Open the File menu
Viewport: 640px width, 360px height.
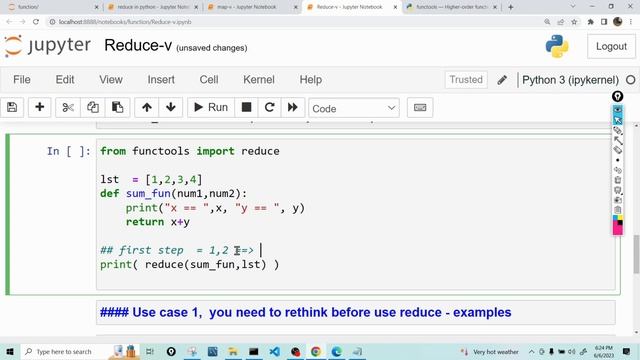tap(22, 80)
